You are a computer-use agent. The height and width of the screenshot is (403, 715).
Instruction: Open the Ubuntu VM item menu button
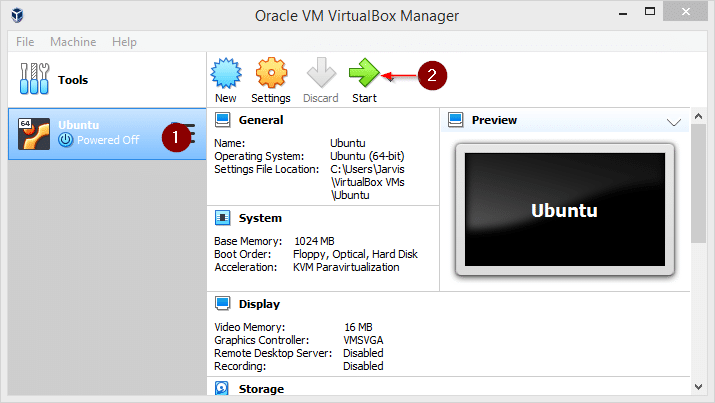[x=189, y=132]
